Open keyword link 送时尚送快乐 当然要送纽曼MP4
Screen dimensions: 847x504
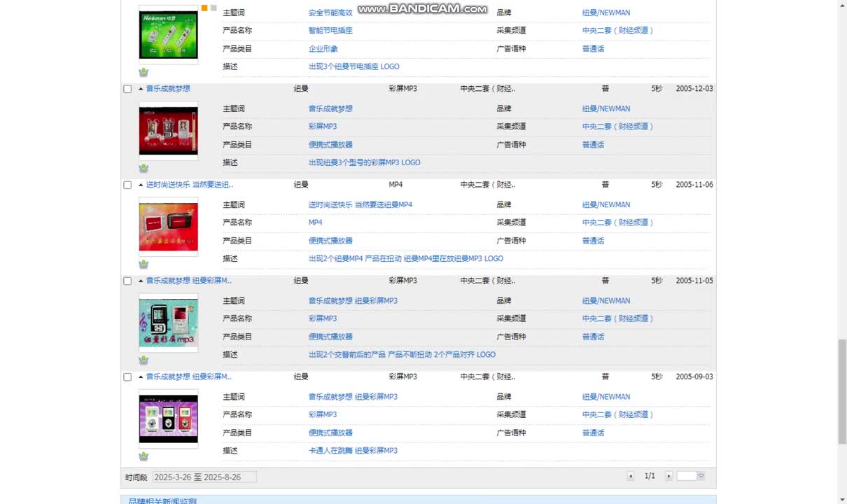(360, 204)
